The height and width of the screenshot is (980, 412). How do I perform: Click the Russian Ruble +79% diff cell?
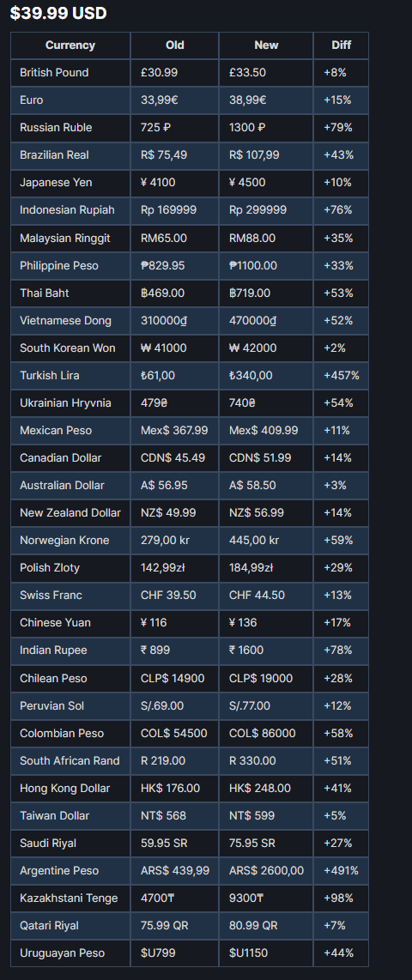coord(341,128)
